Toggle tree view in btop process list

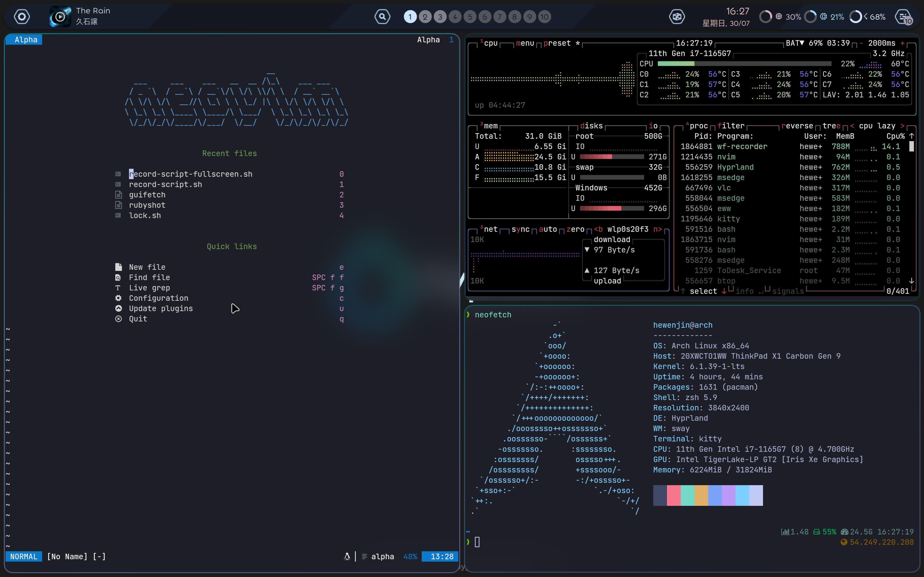click(831, 126)
